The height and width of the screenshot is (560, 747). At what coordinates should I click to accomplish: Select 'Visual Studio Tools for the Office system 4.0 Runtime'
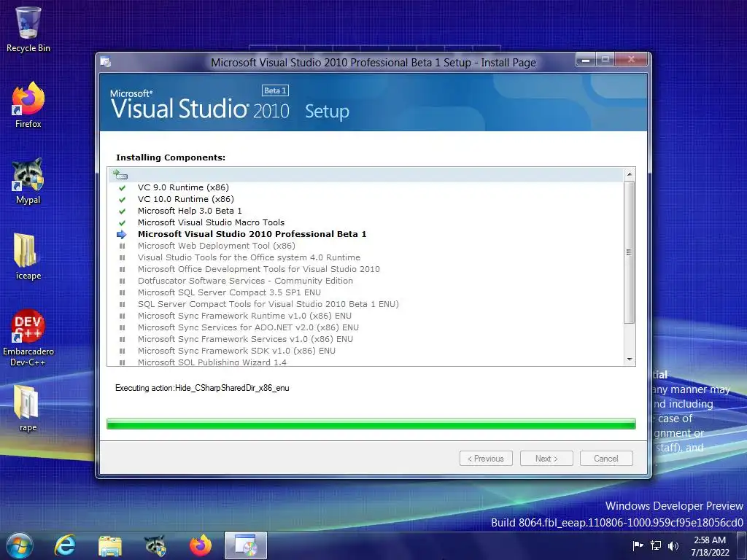[x=249, y=257]
